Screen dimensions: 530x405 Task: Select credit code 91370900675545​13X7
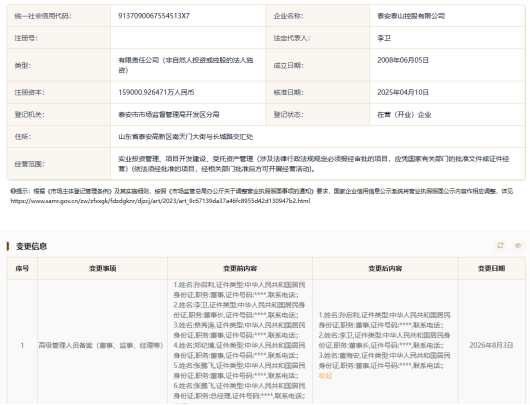(x=154, y=16)
